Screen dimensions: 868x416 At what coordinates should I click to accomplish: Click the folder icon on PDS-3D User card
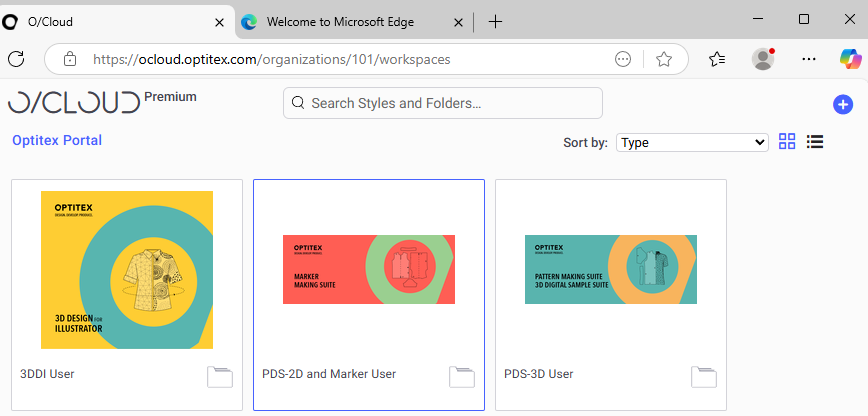pos(704,377)
